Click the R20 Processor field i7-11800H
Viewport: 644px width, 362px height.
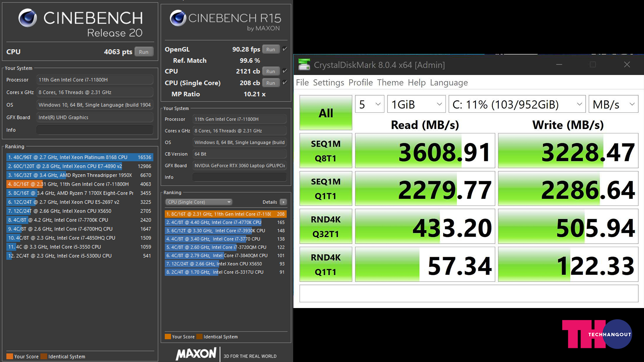[x=95, y=80]
